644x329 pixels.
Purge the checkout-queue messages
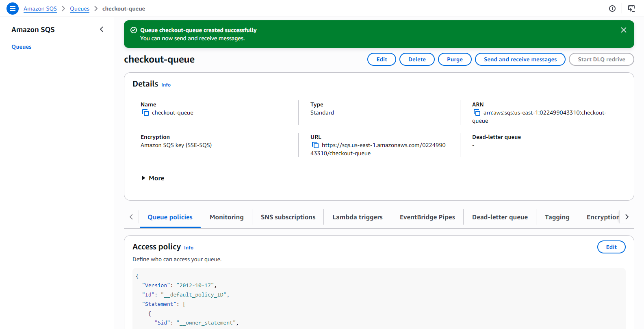pyautogui.click(x=455, y=59)
